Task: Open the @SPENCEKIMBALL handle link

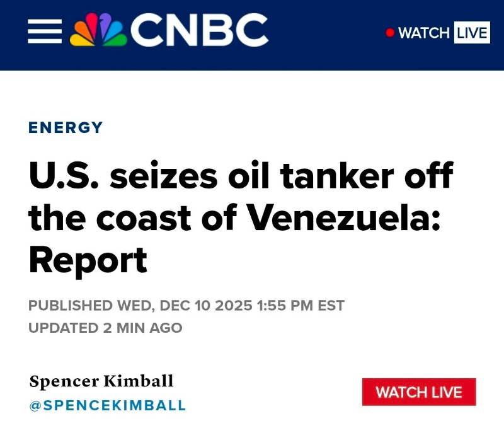Action: coord(107,405)
